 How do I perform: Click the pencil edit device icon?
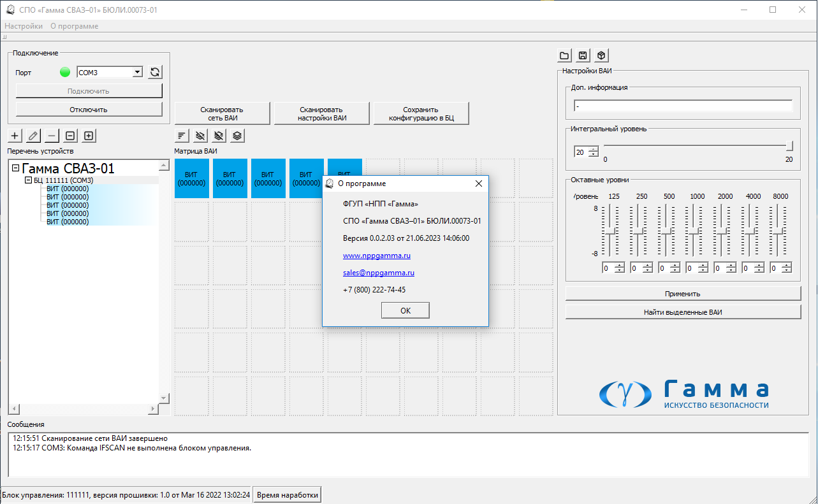tap(34, 136)
